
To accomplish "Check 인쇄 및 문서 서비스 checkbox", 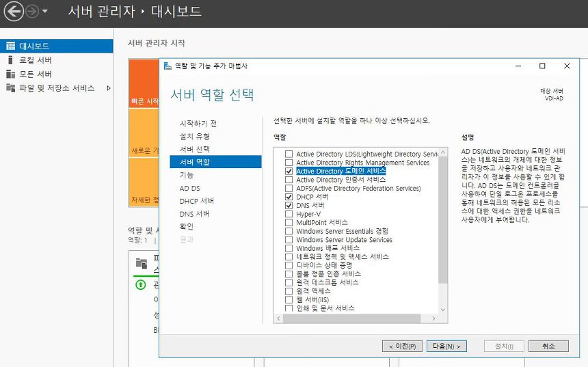I will click(289, 308).
